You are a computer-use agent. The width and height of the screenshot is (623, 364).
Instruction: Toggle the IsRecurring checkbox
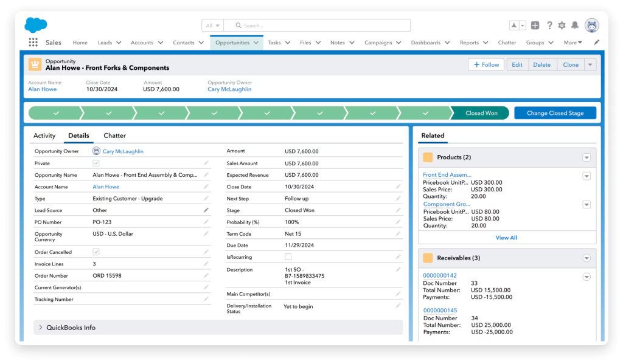pyautogui.click(x=288, y=257)
